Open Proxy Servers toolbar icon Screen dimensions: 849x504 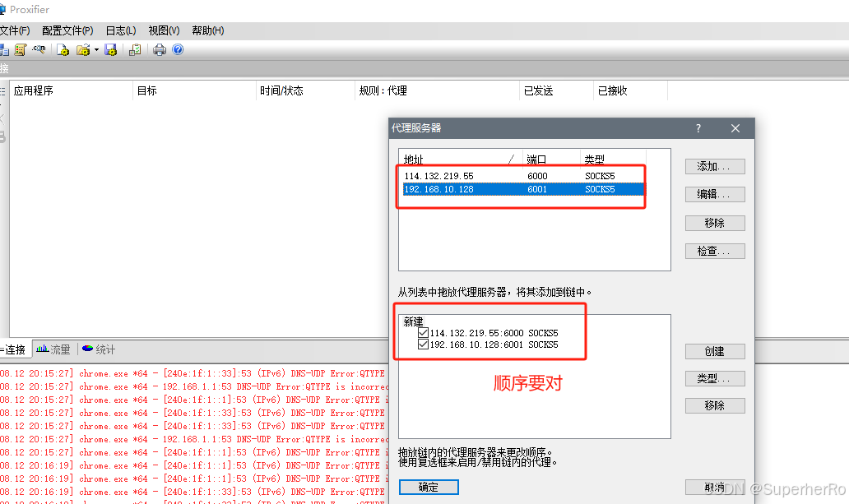(x=4, y=50)
